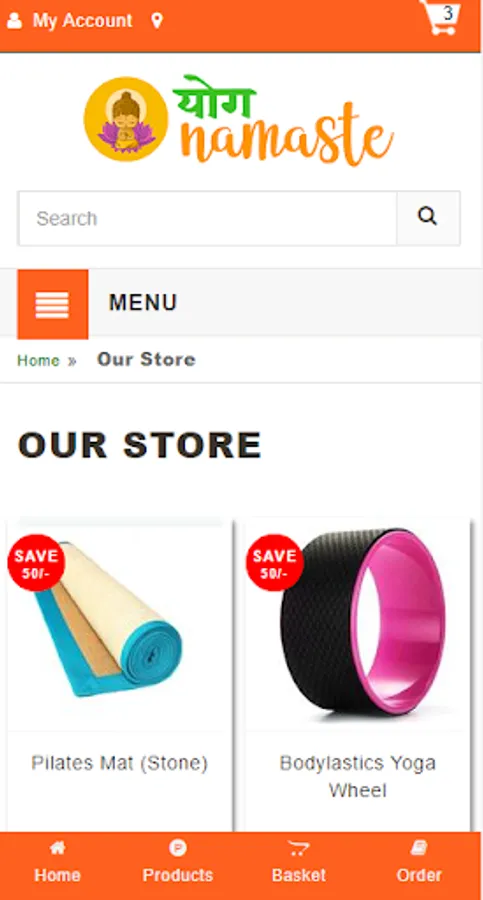Click the magnifying glass search button
The height and width of the screenshot is (900, 483).
click(x=428, y=218)
